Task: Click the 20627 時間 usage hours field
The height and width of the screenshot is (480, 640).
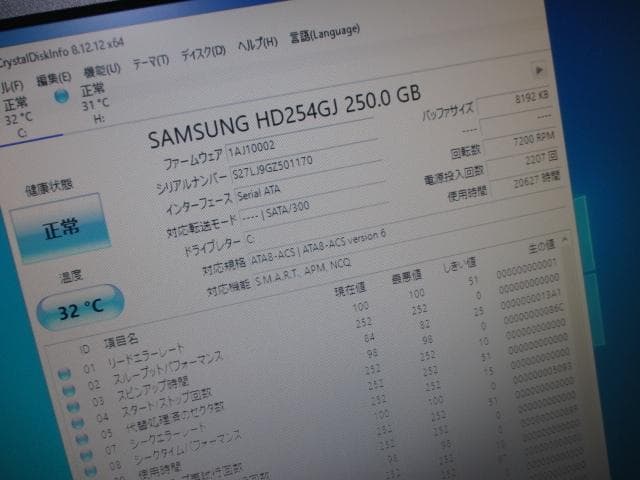Action: (526, 182)
